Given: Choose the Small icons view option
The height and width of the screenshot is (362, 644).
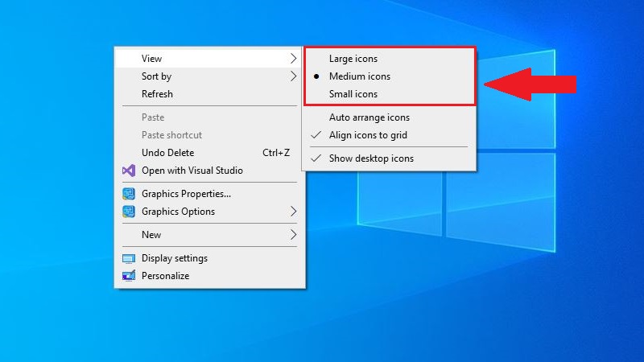Looking at the screenshot, I should pyautogui.click(x=353, y=94).
